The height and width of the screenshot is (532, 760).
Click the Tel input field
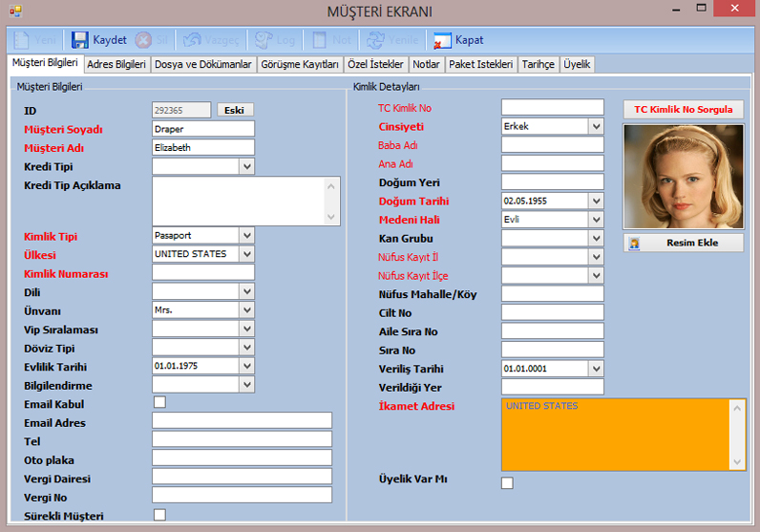click(x=242, y=439)
